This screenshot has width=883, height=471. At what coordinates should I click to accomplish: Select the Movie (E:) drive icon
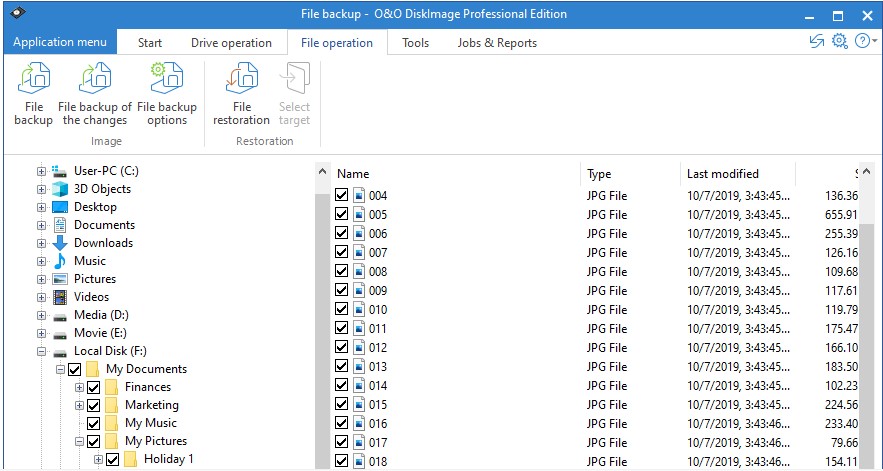coord(60,334)
